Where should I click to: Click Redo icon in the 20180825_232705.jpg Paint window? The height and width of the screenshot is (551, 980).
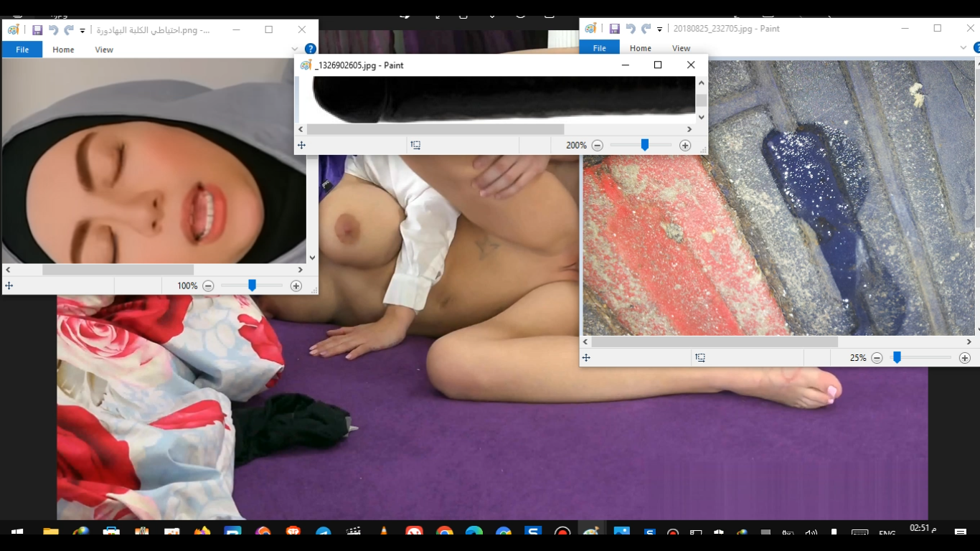pyautogui.click(x=646, y=29)
